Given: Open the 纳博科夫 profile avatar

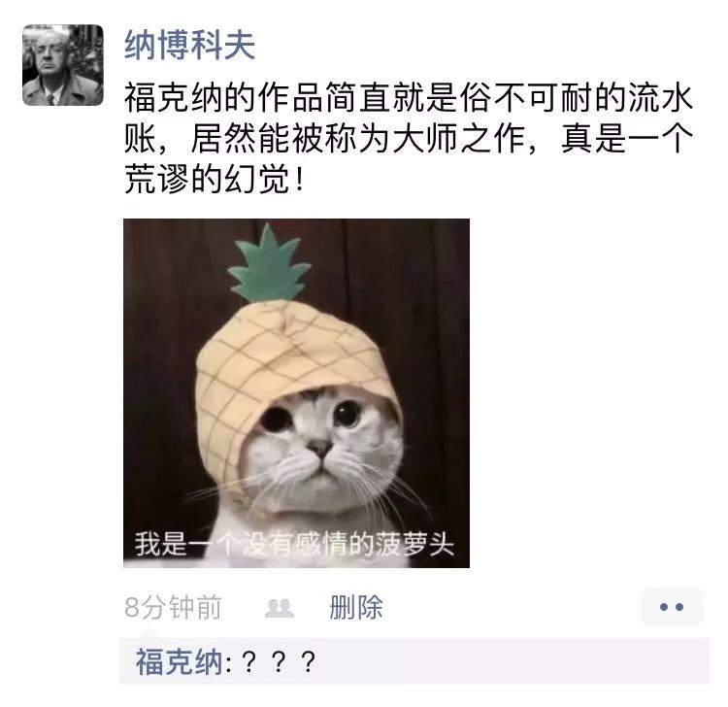Looking at the screenshot, I should (63, 65).
